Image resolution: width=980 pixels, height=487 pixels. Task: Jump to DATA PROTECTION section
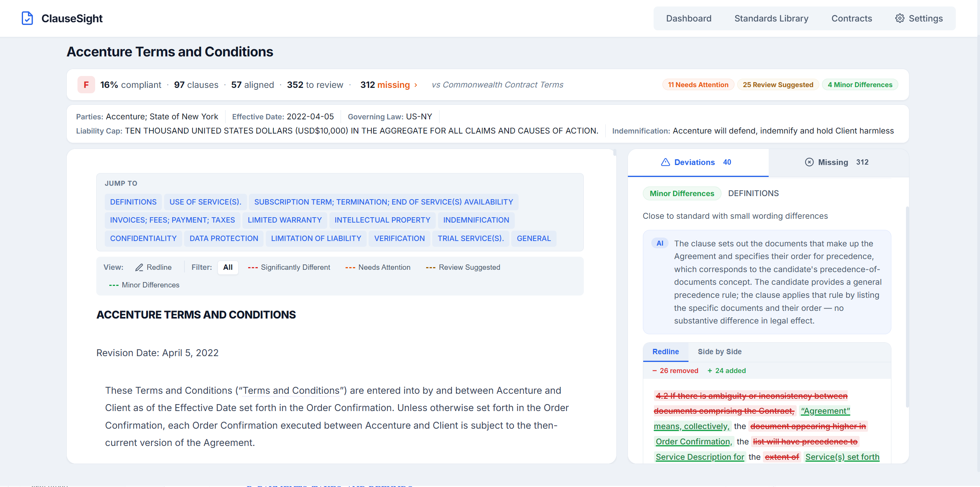click(224, 238)
